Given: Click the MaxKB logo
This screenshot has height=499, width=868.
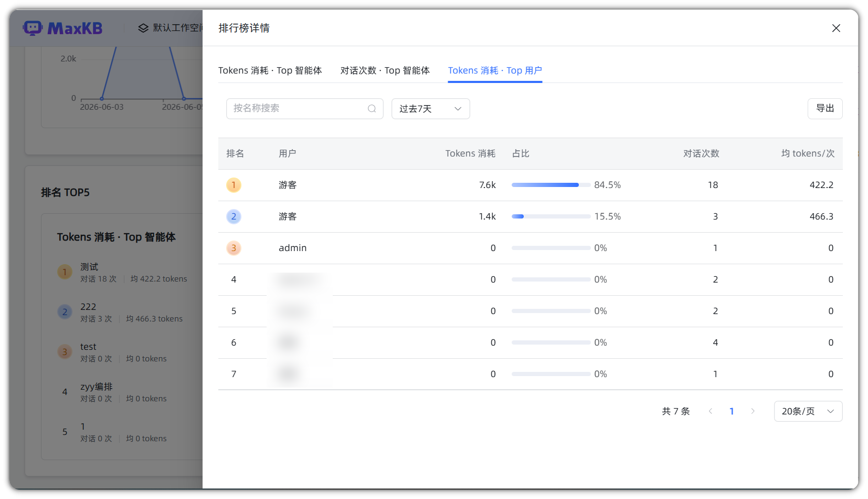Looking at the screenshot, I should (63, 28).
